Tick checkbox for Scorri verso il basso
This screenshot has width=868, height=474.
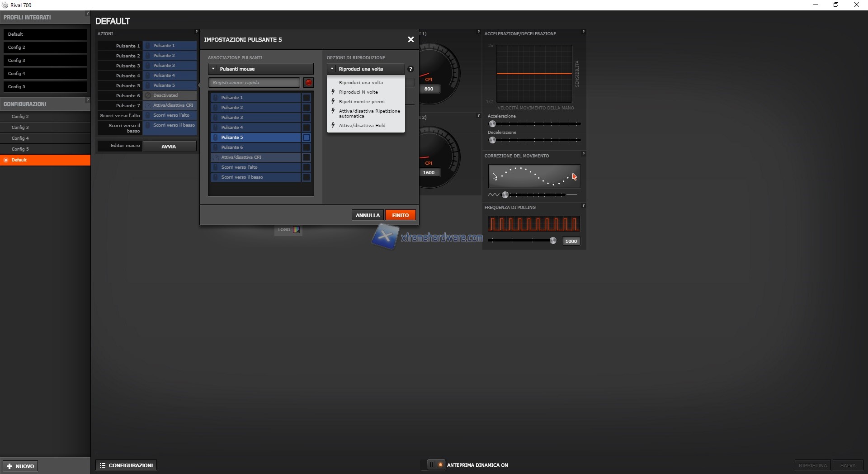(307, 177)
